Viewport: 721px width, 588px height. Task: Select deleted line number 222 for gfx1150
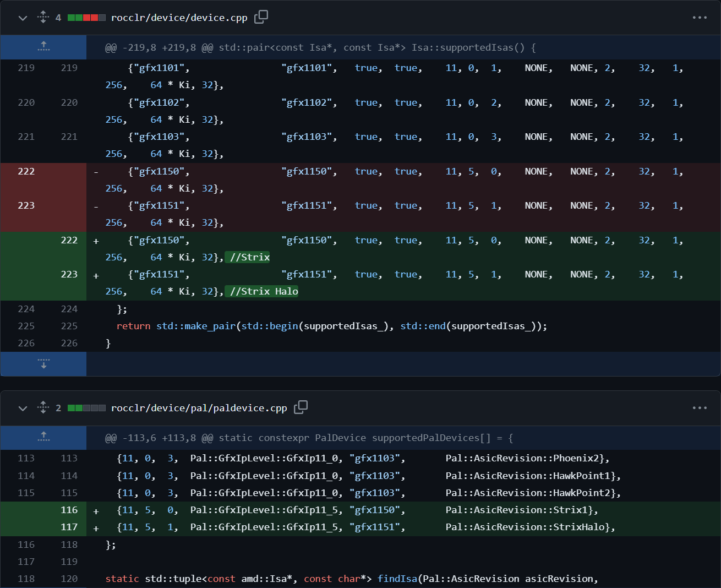(x=26, y=171)
